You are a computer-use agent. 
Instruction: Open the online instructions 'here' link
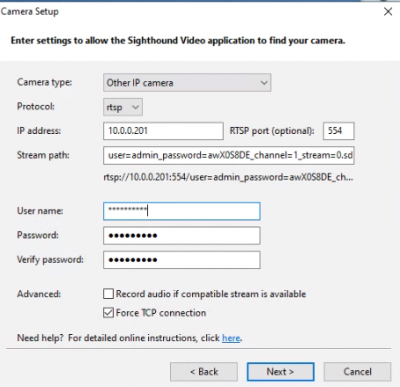[231, 338]
